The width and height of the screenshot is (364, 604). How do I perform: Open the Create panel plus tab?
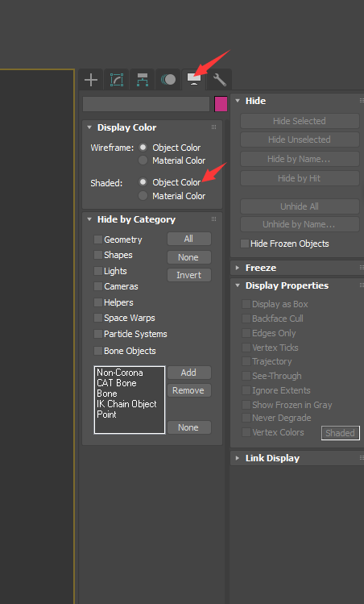click(x=91, y=80)
